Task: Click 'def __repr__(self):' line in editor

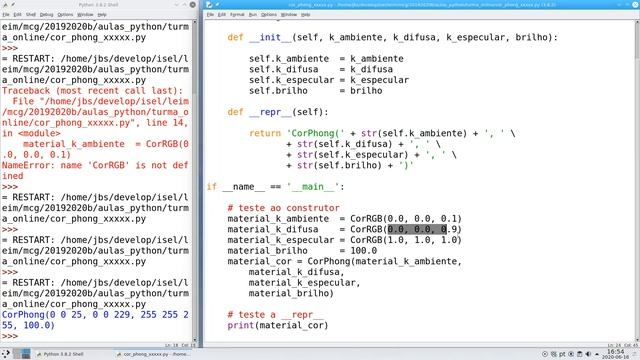Action: pos(278,112)
